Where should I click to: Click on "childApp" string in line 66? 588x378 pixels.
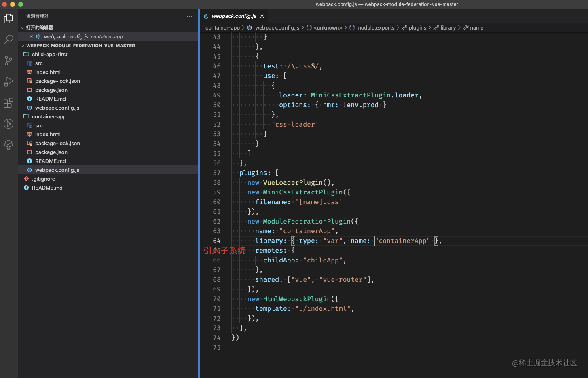323,260
